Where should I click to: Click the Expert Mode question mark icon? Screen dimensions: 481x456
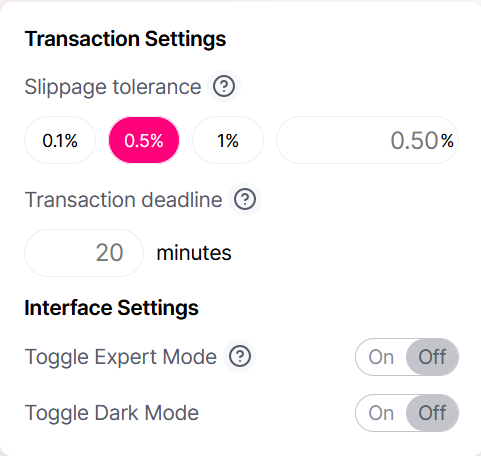tap(240, 356)
